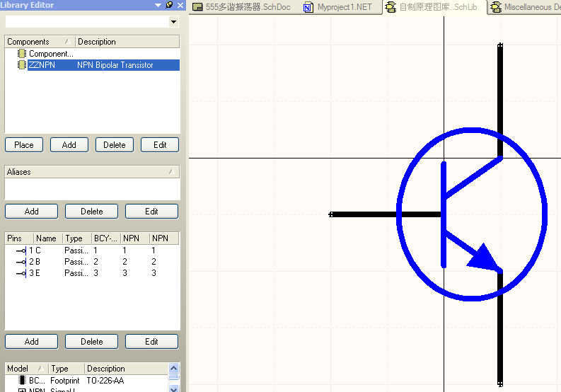Viewport: 561px width, 392px height.
Task: Select the ZZNPN component chip icon
Action: tap(21, 65)
